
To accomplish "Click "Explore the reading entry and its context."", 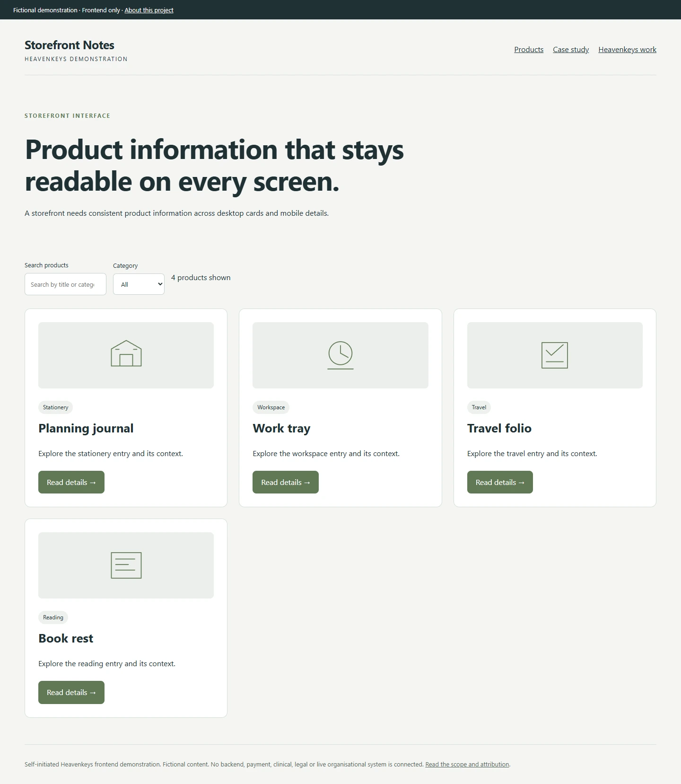I will [x=107, y=664].
